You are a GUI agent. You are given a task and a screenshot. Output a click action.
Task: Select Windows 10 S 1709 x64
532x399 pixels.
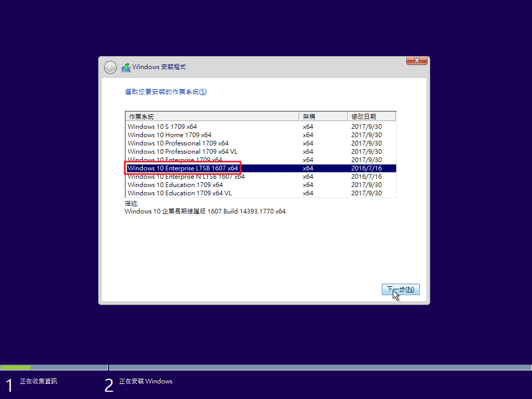pos(261,127)
